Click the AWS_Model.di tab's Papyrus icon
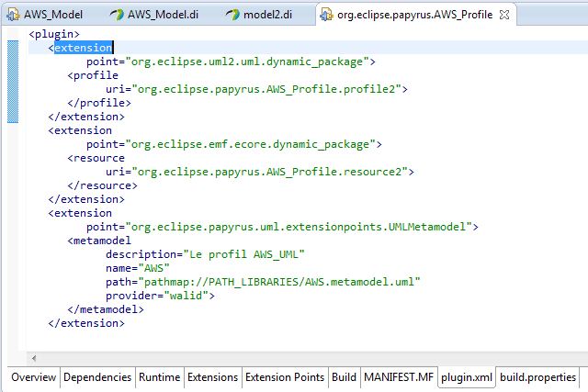Screen dimensions: 588x392 117,15
